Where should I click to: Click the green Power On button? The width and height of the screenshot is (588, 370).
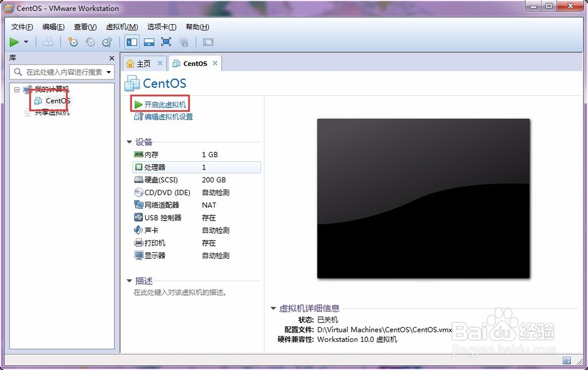pos(14,42)
